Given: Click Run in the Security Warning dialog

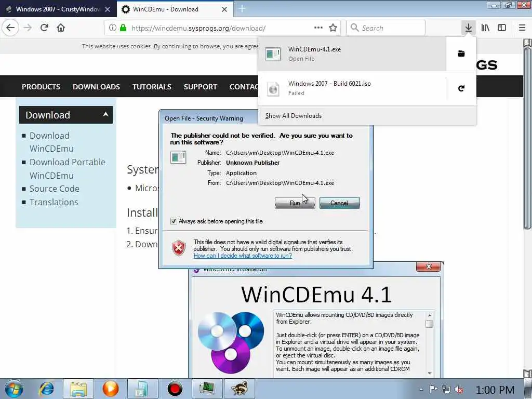Looking at the screenshot, I should pos(295,203).
